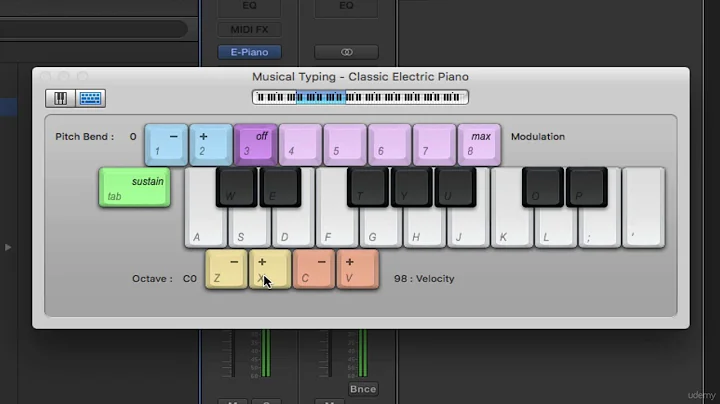Toggle the sustain tab key
The width and height of the screenshot is (720, 404).
[135, 187]
